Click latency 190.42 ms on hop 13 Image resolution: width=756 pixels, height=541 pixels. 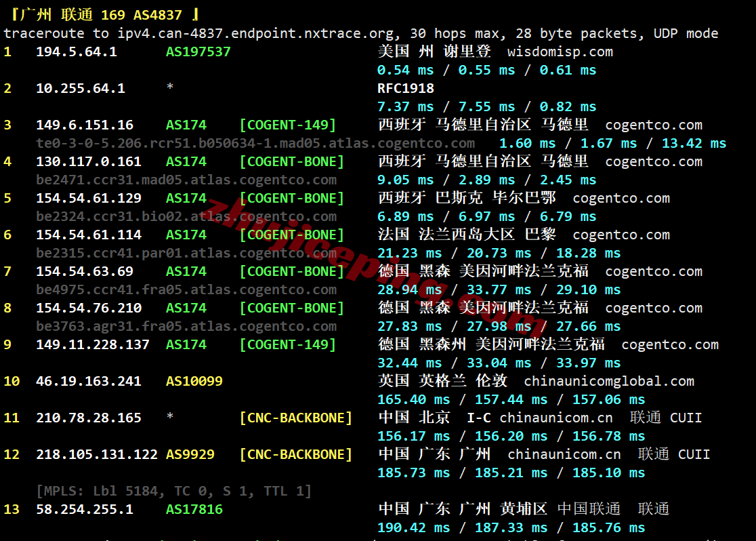pyautogui.click(x=414, y=528)
